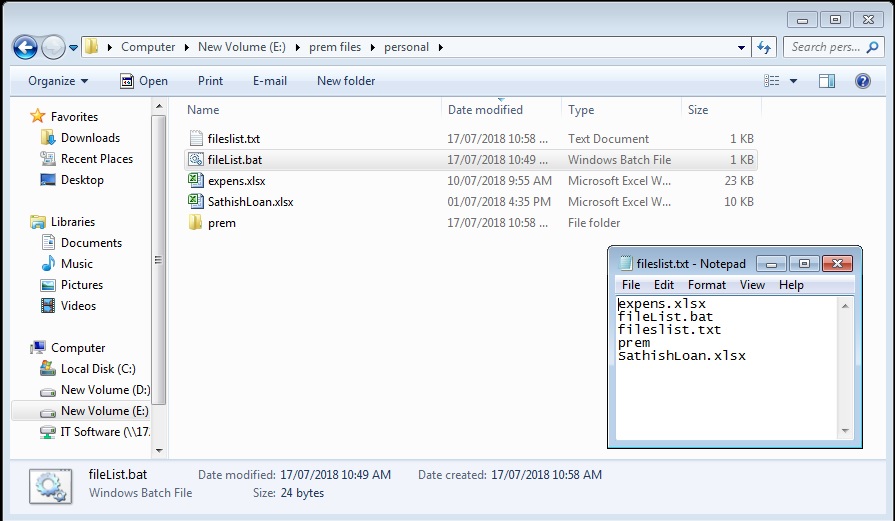Open Downloads in Favorites
Viewport: 895px width, 521px height.
[90, 138]
